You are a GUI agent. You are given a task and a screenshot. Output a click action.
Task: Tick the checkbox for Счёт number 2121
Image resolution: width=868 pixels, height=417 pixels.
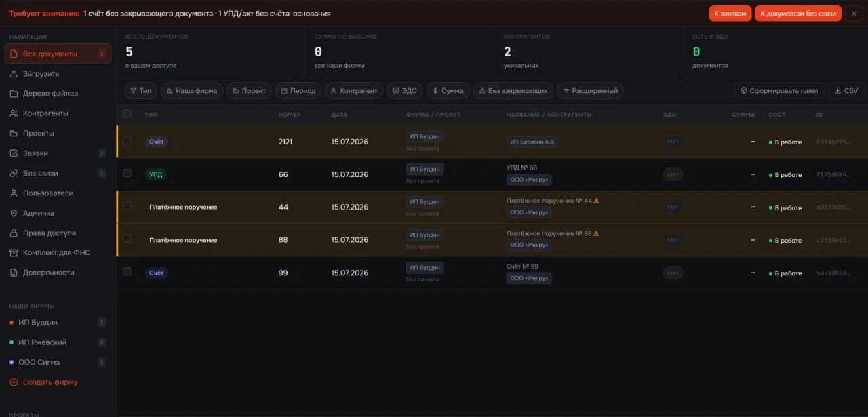tap(127, 140)
